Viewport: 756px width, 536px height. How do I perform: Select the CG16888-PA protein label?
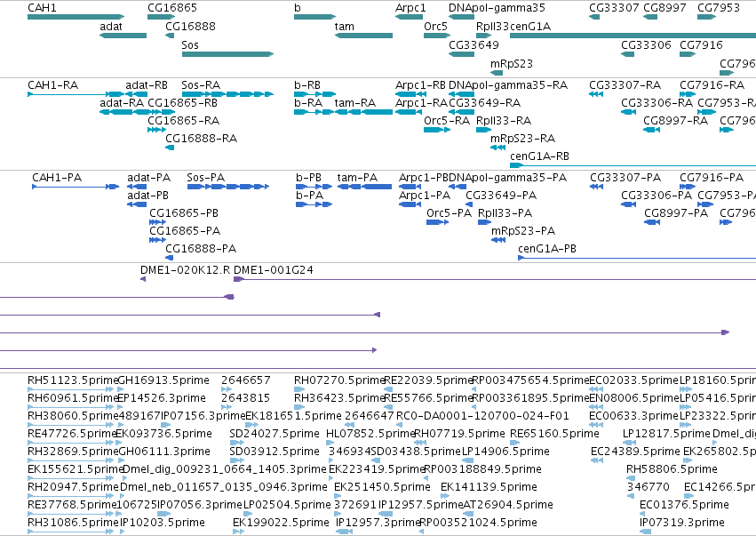(201, 249)
